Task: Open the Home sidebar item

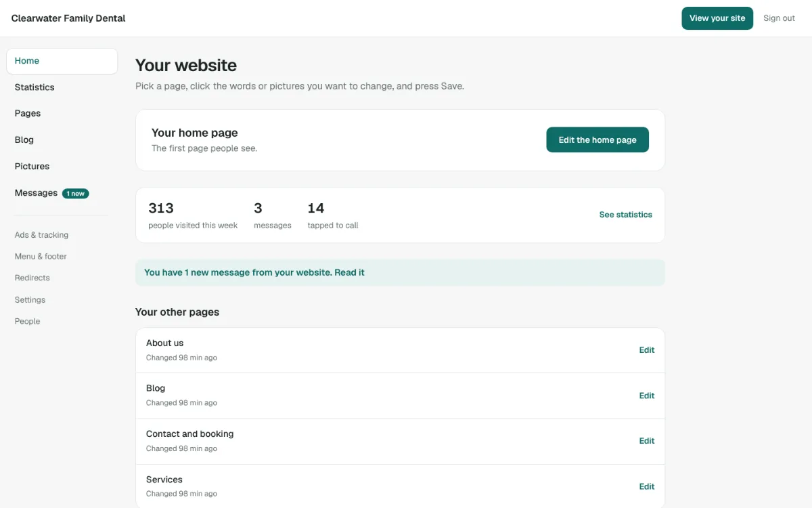Action: pyautogui.click(x=62, y=61)
